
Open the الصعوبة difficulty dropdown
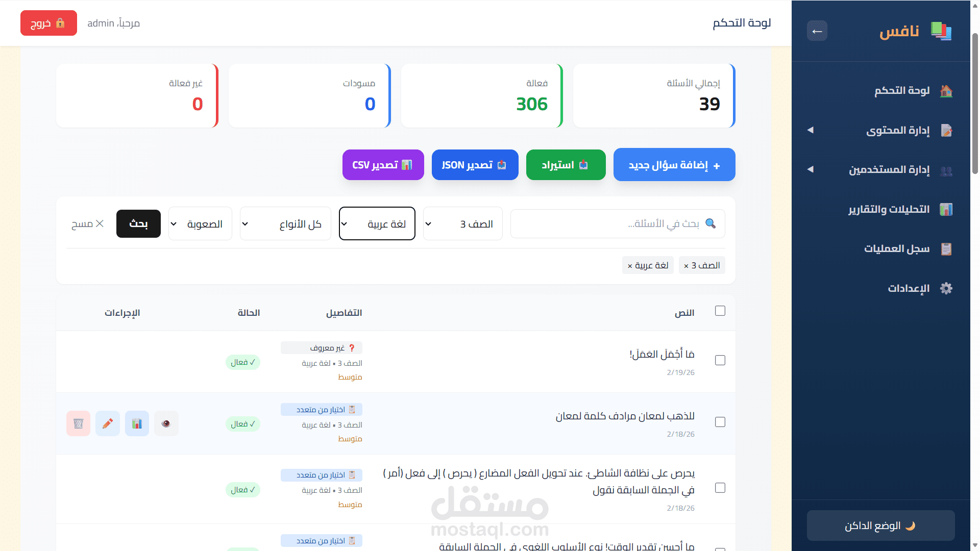pos(200,223)
